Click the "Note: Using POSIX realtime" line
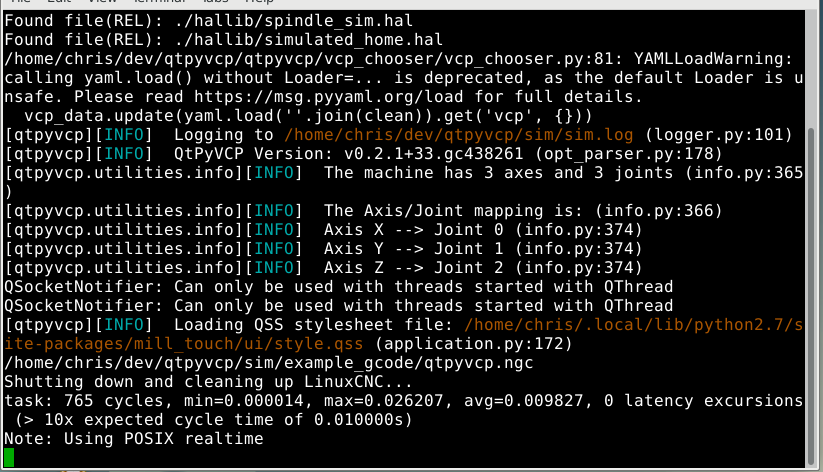The height and width of the screenshot is (472, 823). point(134,438)
